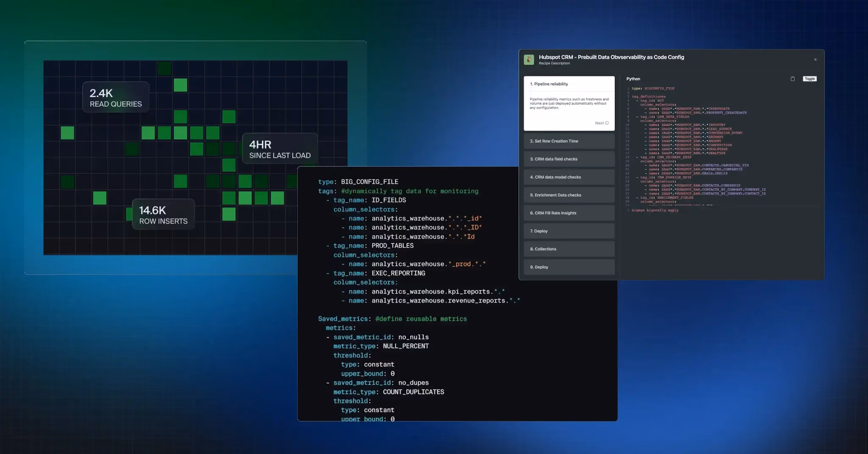Open step 7. Deploy
The height and width of the screenshot is (454, 868).
(x=569, y=231)
